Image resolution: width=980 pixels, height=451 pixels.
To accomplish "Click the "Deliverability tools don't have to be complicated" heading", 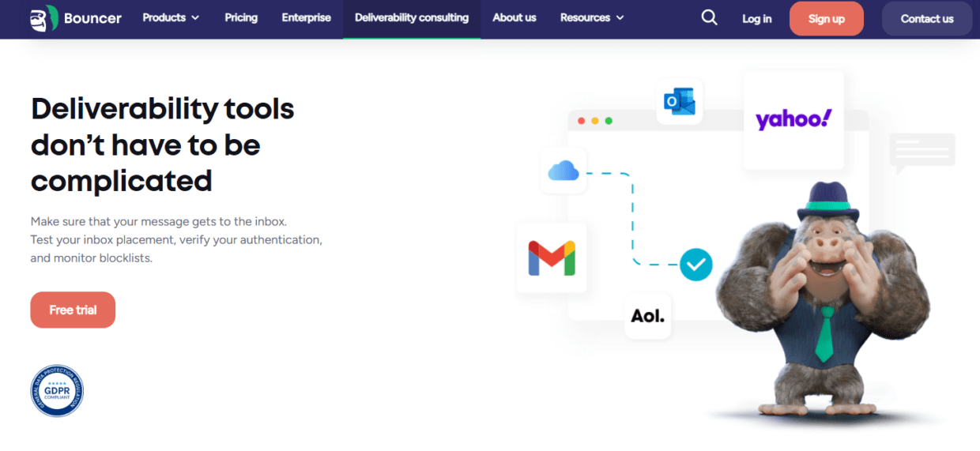I will coord(163,145).
